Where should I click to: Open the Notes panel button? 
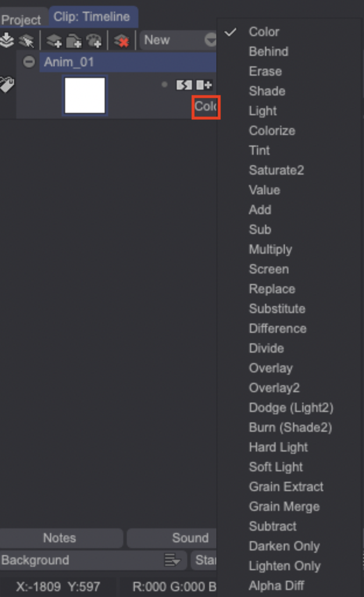point(59,538)
